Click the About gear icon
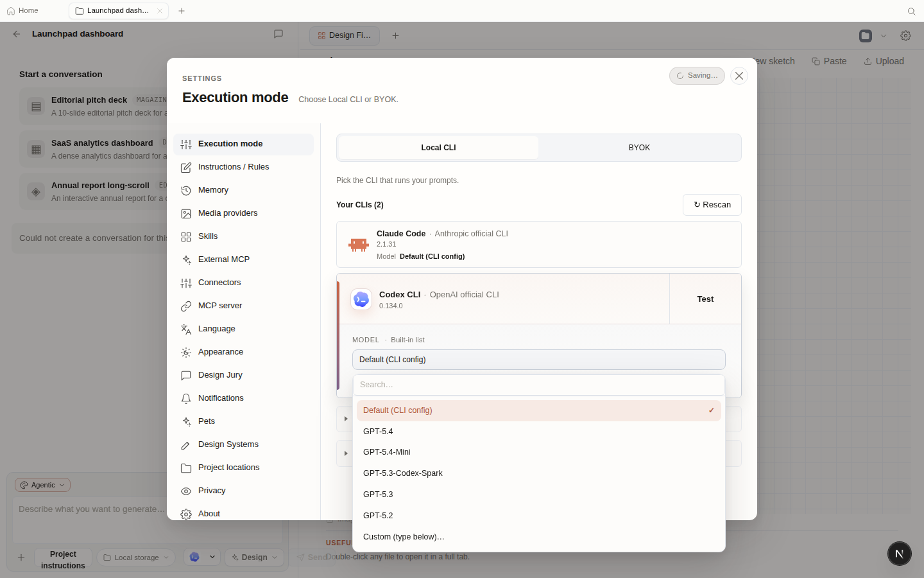Viewport: 924px width, 578px height. [x=186, y=514]
